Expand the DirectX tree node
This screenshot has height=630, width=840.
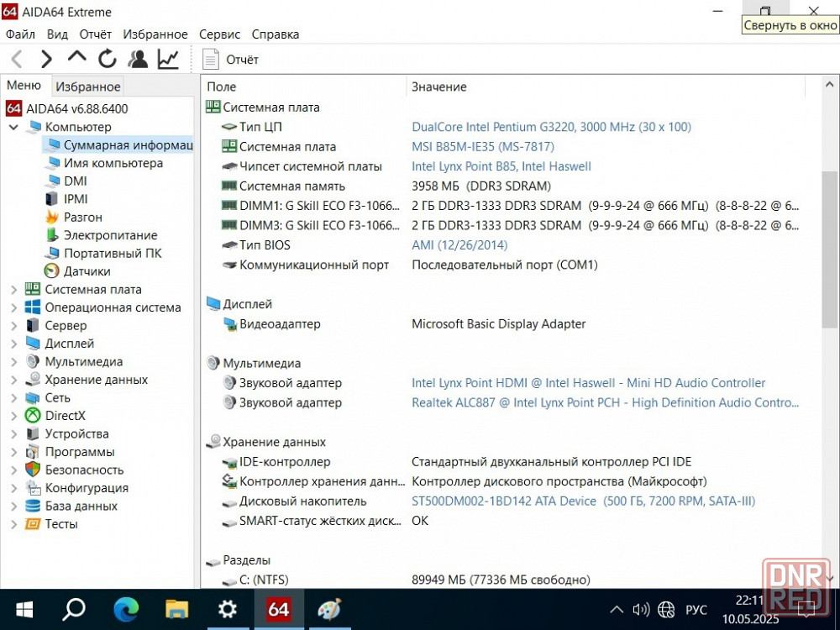pyautogui.click(x=14, y=416)
